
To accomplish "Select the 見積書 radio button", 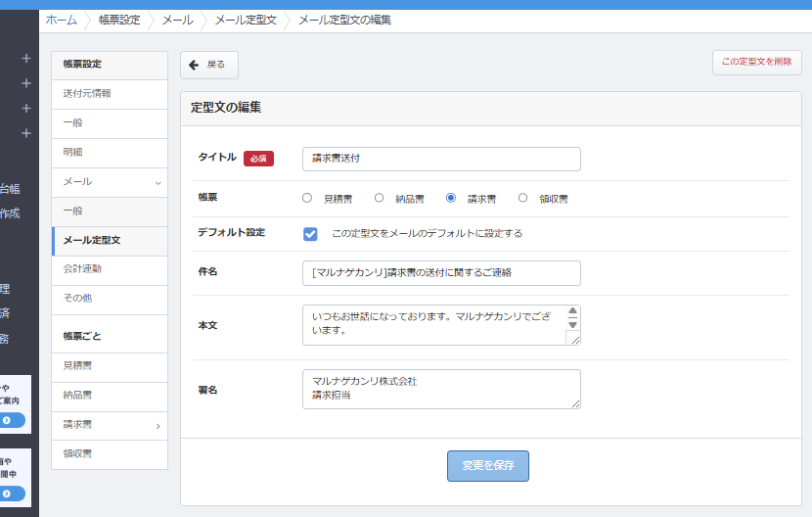I will pyautogui.click(x=307, y=198).
